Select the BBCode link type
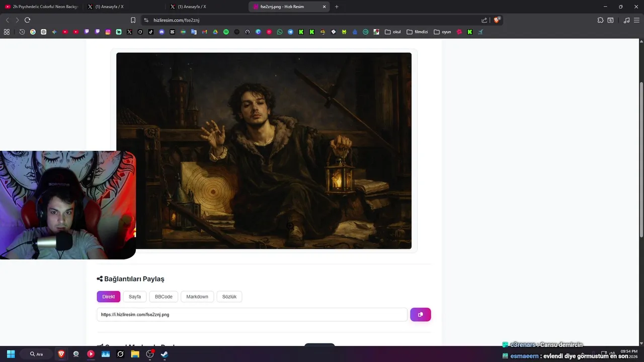This screenshot has width=644, height=362. 164,297
